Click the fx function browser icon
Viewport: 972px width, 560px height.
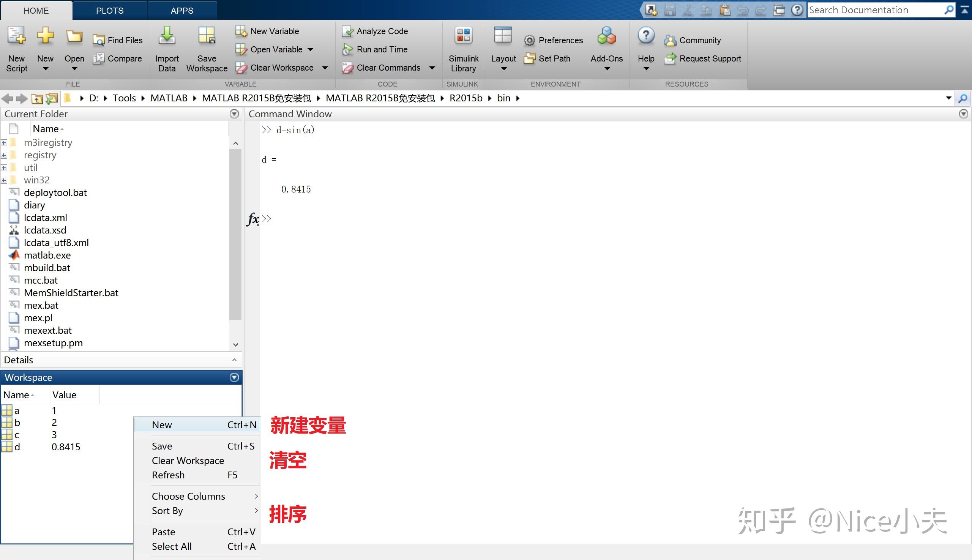click(253, 219)
